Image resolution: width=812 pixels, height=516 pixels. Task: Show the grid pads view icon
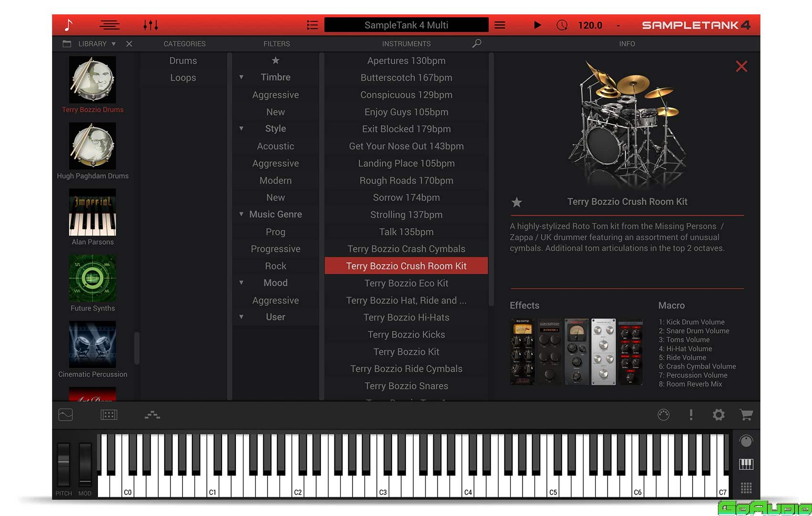746,488
